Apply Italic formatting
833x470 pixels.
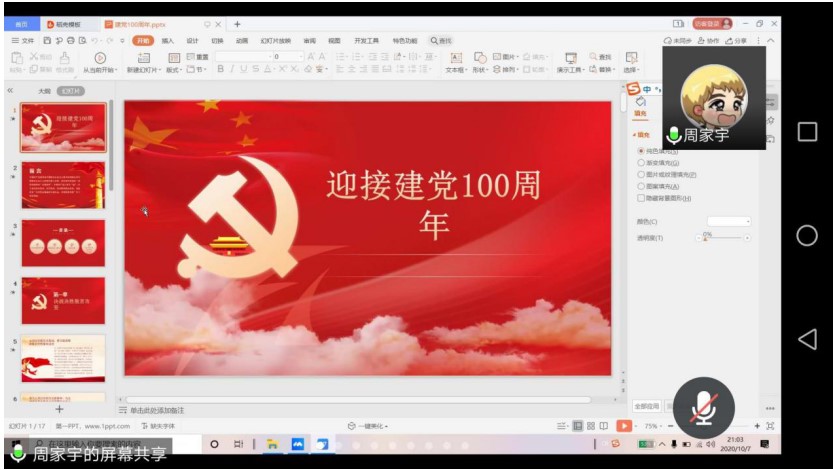[x=232, y=69]
